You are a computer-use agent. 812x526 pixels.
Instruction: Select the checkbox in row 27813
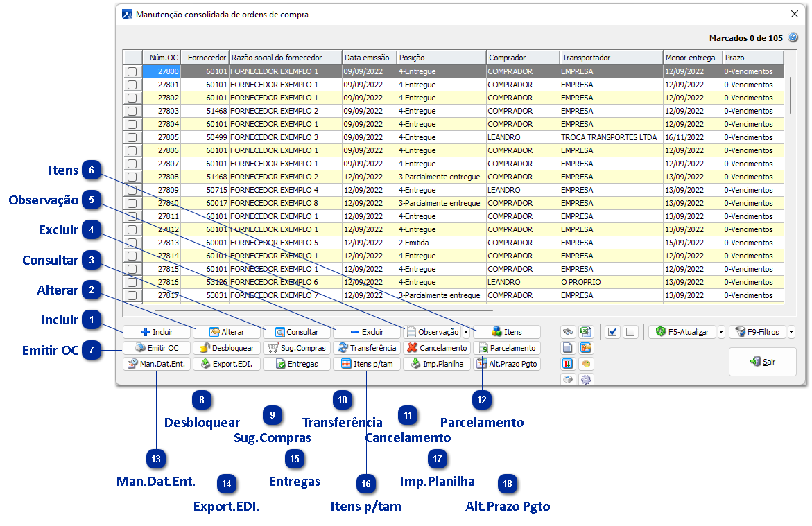click(x=132, y=243)
